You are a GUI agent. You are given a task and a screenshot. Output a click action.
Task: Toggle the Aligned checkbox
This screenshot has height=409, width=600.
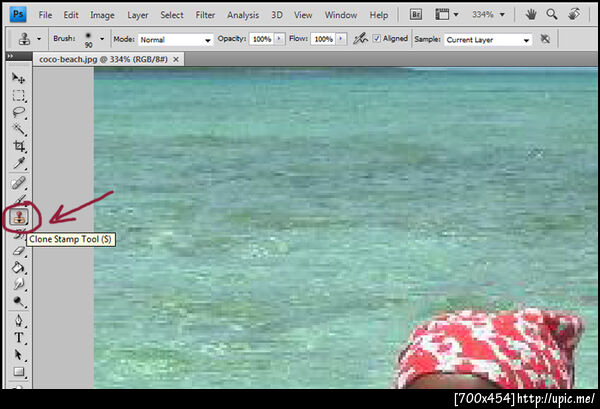tap(377, 39)
